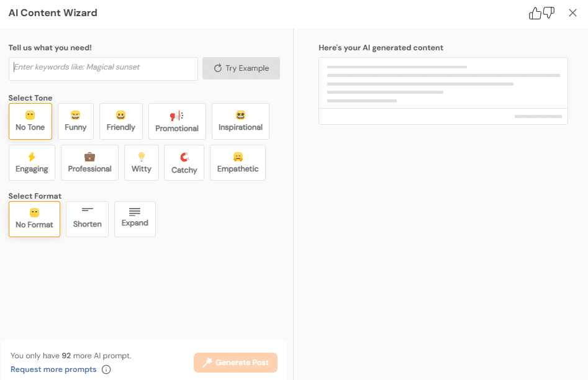Select the Funny tone emoji

tap(75, 121)
